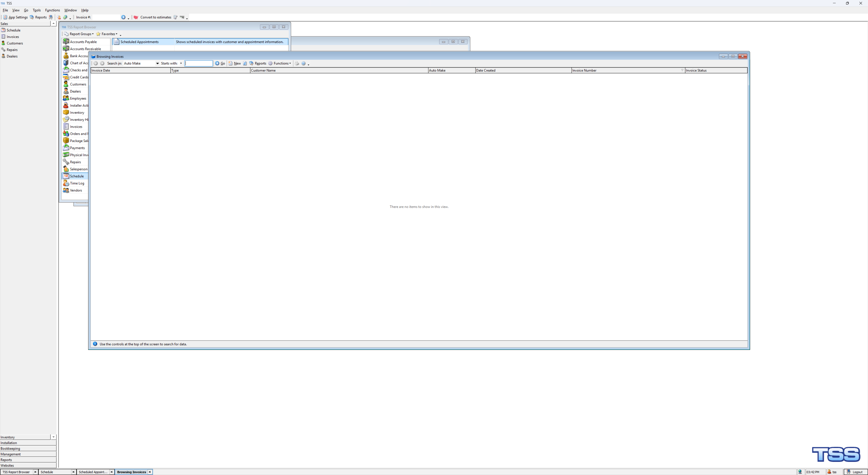868x475 pixels.
Task: Open the Tools menu
Action: [36, 10]
